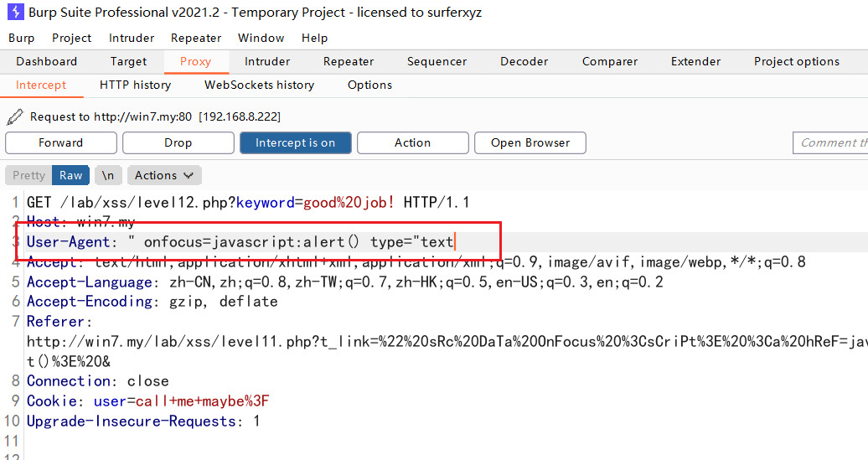The image size is (868, 460).
Task: Open the Intruder menu in menu bar
Action: click(x=132, y=38)
